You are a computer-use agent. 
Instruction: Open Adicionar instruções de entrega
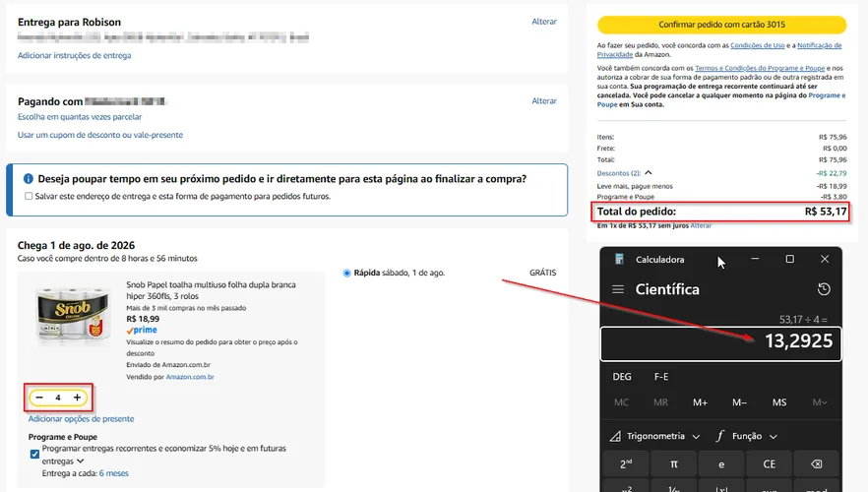(x=74, y=55)
